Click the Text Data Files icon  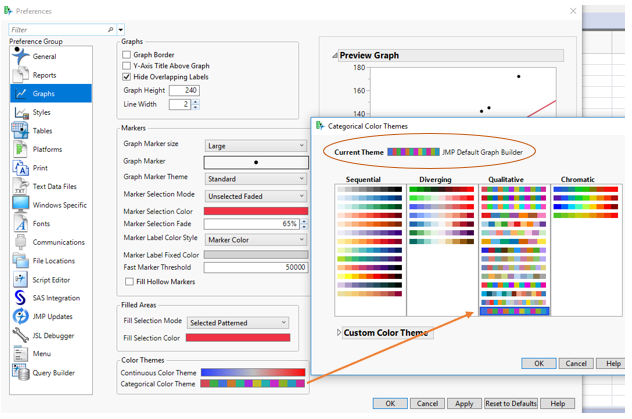(20, 186)
